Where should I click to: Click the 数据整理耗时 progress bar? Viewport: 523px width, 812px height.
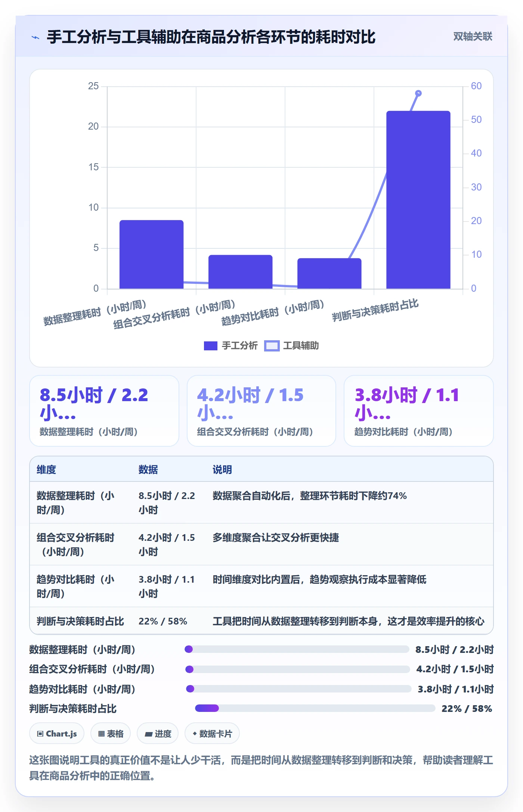297,649
